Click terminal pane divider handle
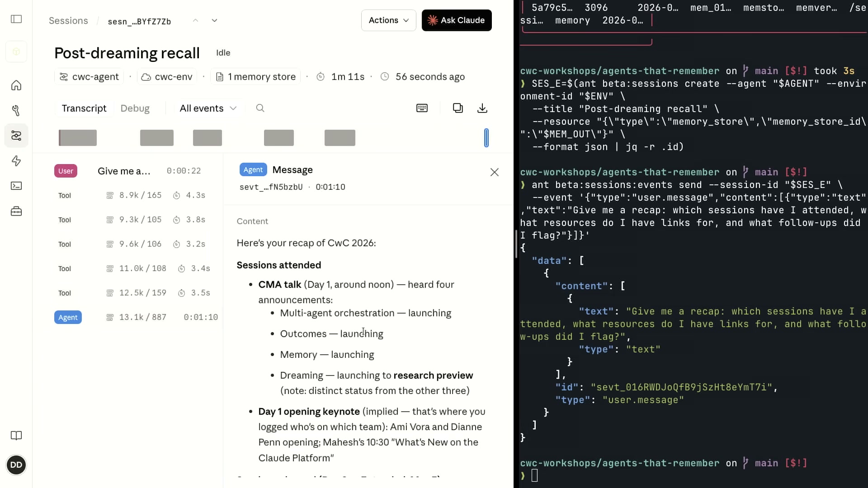Screen dimensions: 868x488 coord(516,244)
